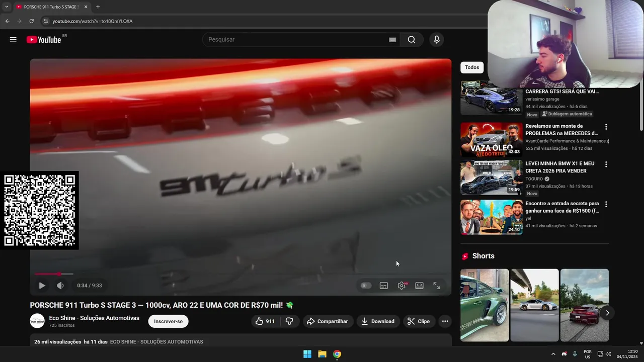Open Mercedes VAZA ÓLEO video thumbnail
The width and height of the screenshot is (644, 362).
tap(492, 140)
